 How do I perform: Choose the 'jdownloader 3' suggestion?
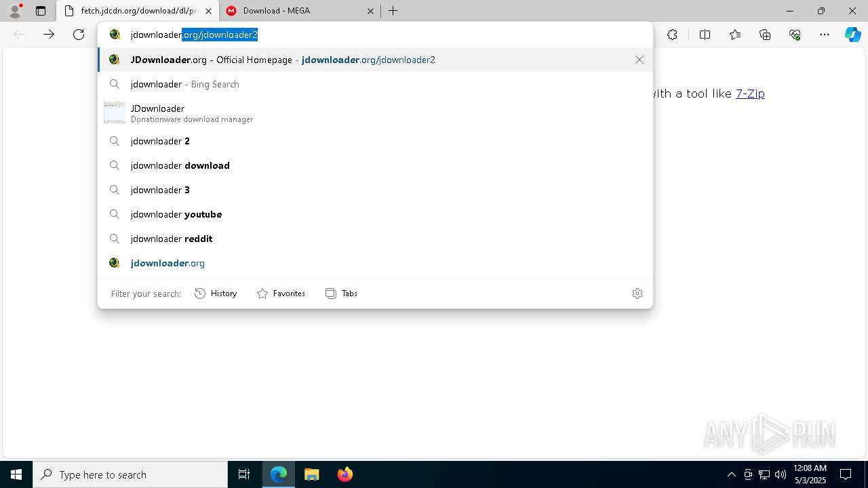[x=375, y=190]
